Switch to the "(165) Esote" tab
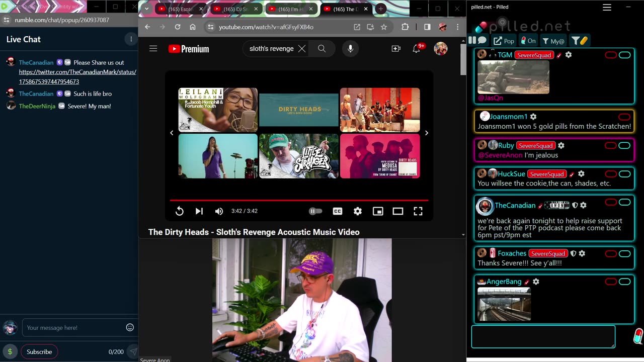This screenshot has height=362, width=644. tap(180, 9)
